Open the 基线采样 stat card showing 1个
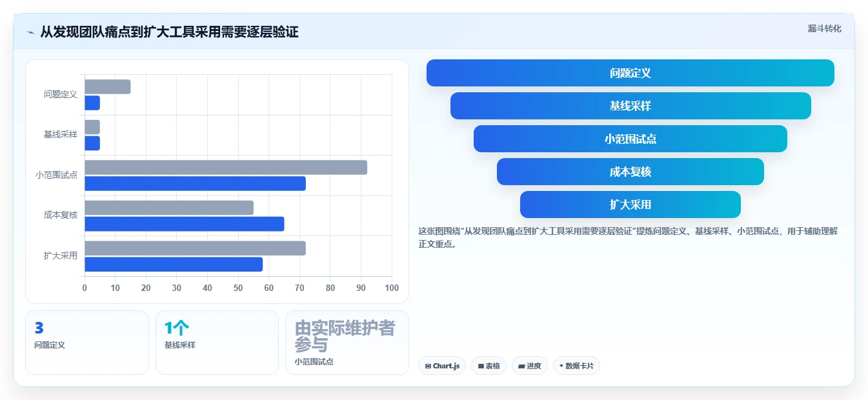 point(217,343)
